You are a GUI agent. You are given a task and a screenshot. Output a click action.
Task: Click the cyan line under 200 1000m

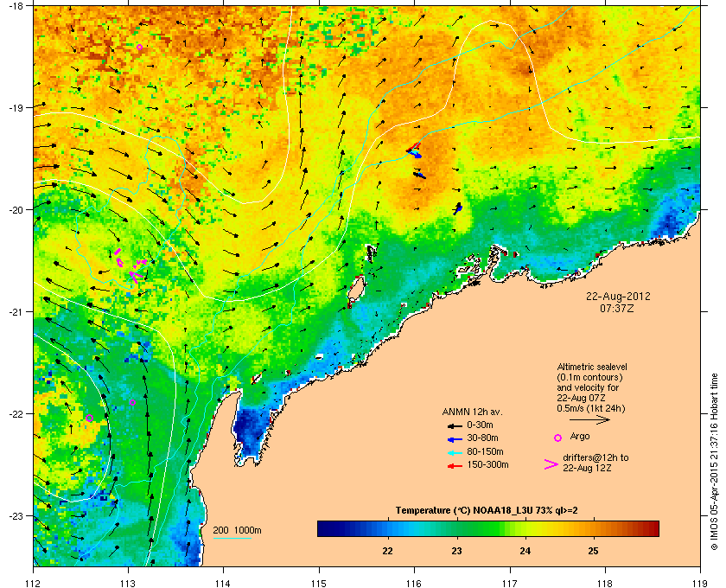pyautogui.click(x=232, y=539)
